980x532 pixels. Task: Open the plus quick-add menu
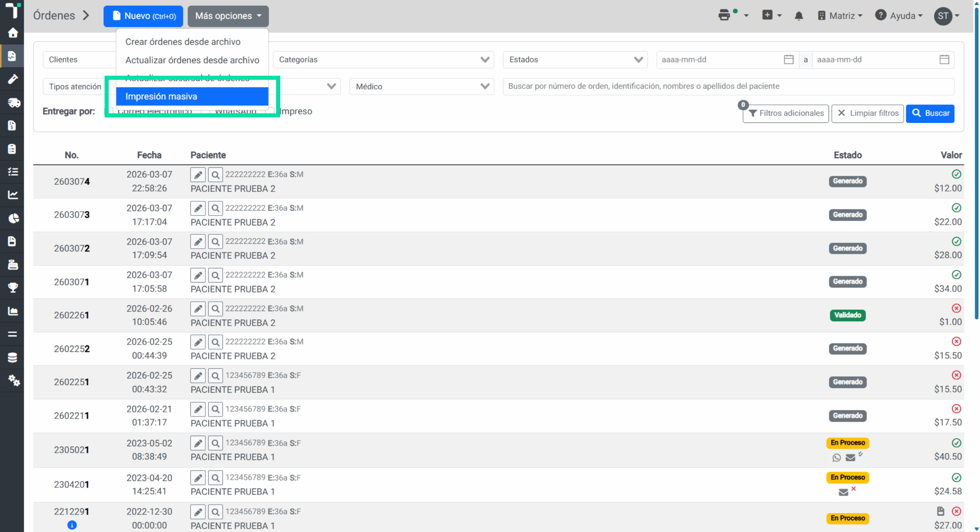772,16
